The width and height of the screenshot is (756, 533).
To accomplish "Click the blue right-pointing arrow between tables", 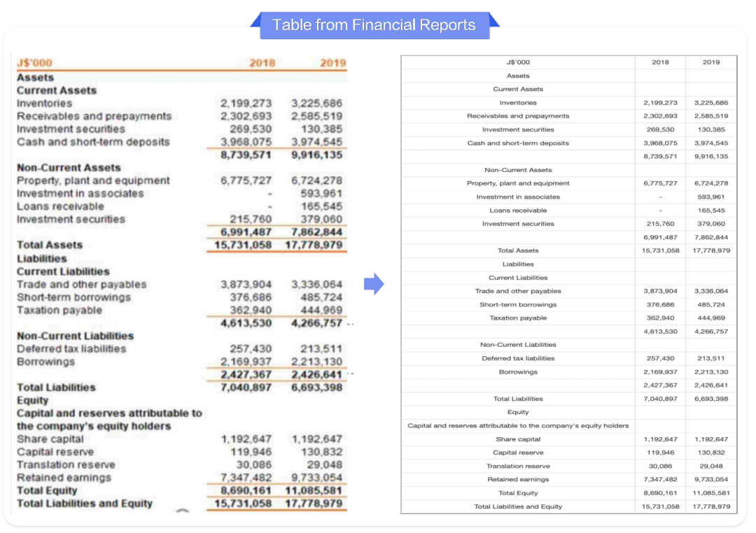I will pos(374,284).
